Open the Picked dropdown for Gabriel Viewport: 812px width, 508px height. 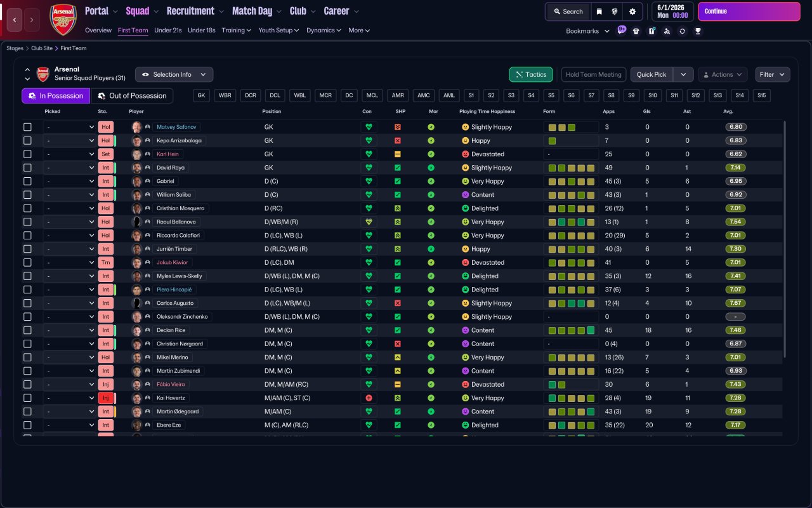coord(70,182)
